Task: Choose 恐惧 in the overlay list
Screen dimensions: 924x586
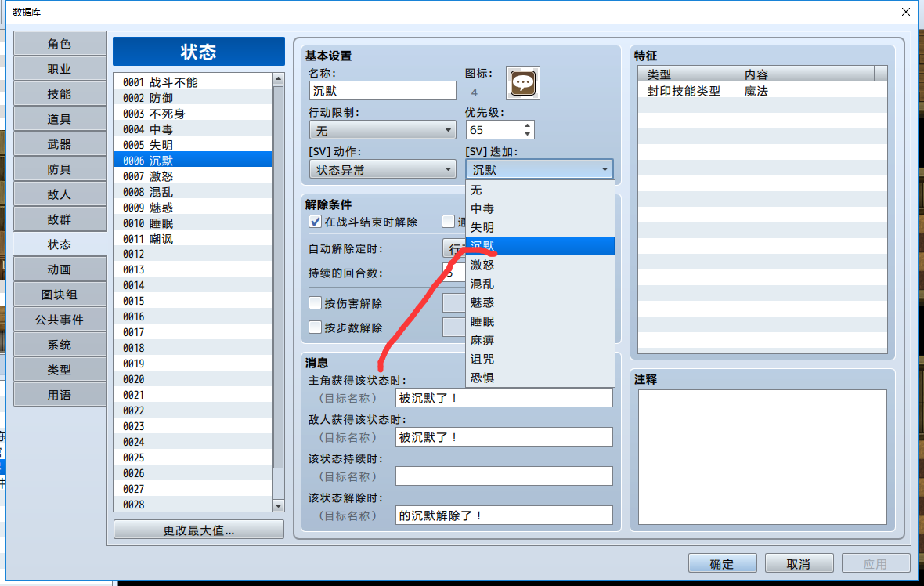Action: click(540, 378)
